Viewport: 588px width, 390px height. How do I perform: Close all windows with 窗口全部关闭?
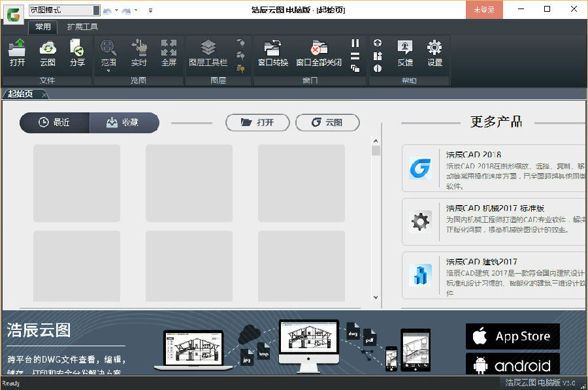point(318,52)
